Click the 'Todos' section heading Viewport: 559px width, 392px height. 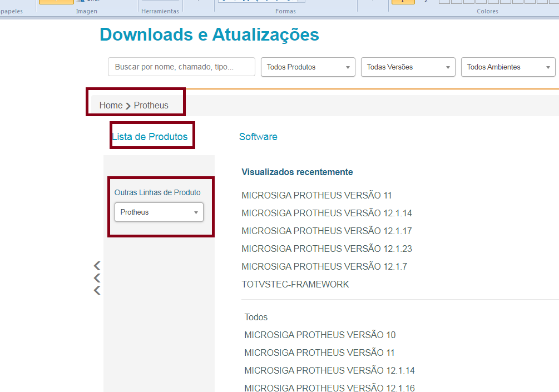[x=256, y=317]
